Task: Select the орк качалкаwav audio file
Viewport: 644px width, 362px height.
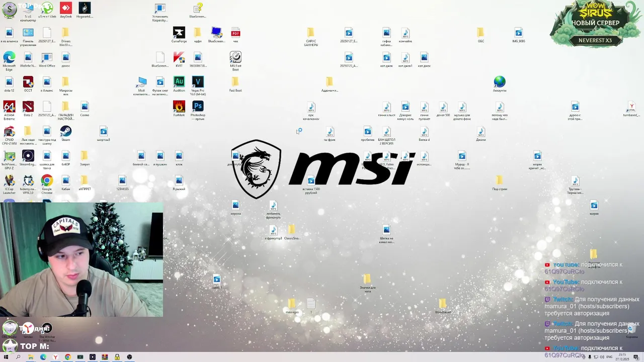Action: [311, 111]
